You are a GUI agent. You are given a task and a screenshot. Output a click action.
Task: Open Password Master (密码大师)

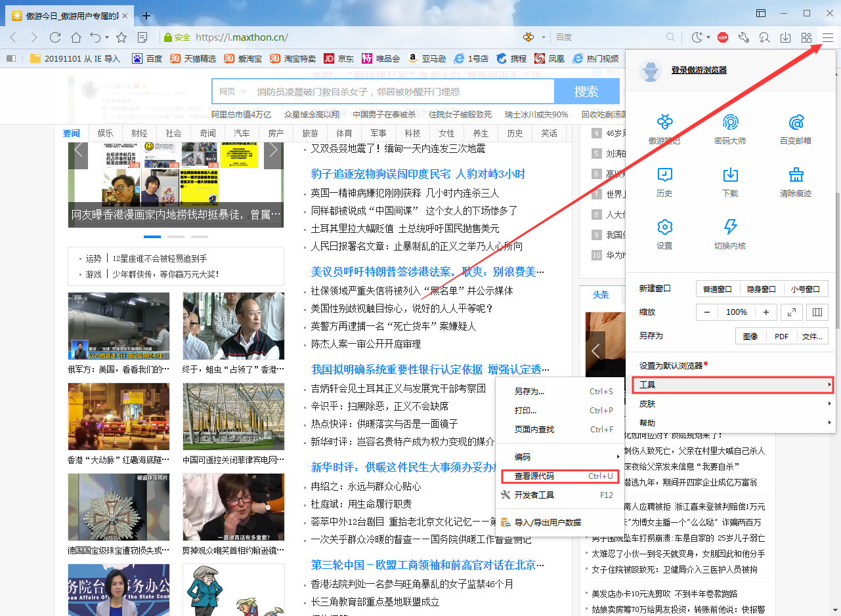pyautogui.click(x=730, y=128)
